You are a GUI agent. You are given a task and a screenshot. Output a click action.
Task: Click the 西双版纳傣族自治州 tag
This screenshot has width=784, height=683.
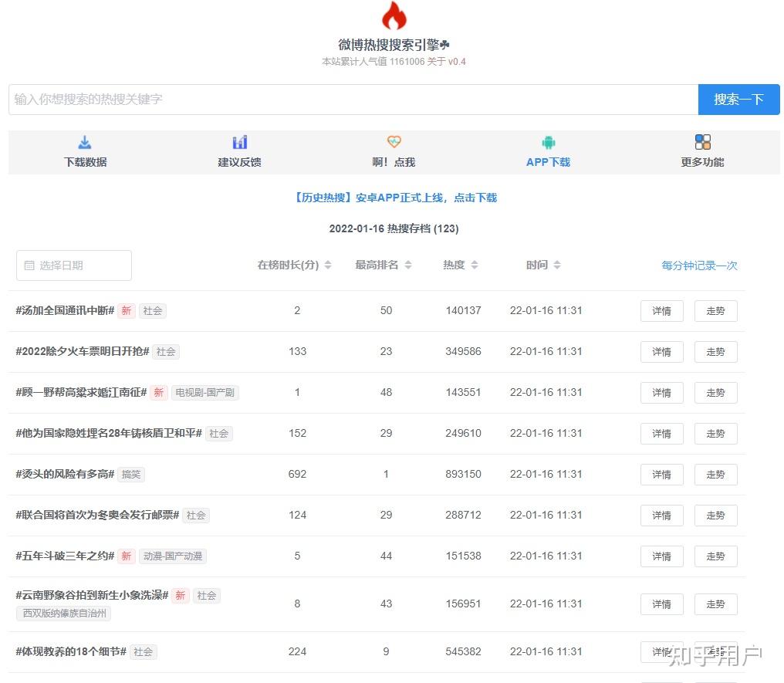coord(65,614)
